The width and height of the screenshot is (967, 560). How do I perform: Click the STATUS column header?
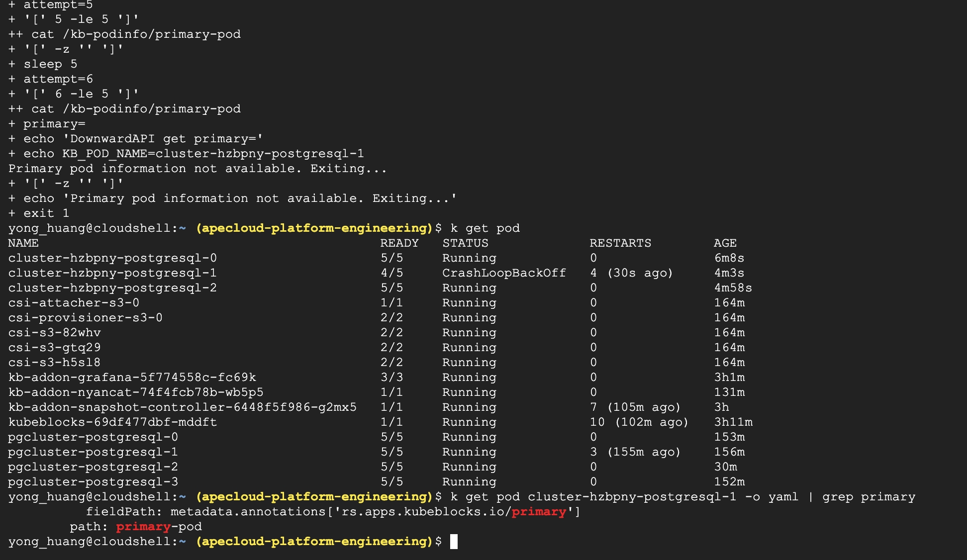pyautogui.click(x=465, y=243)
